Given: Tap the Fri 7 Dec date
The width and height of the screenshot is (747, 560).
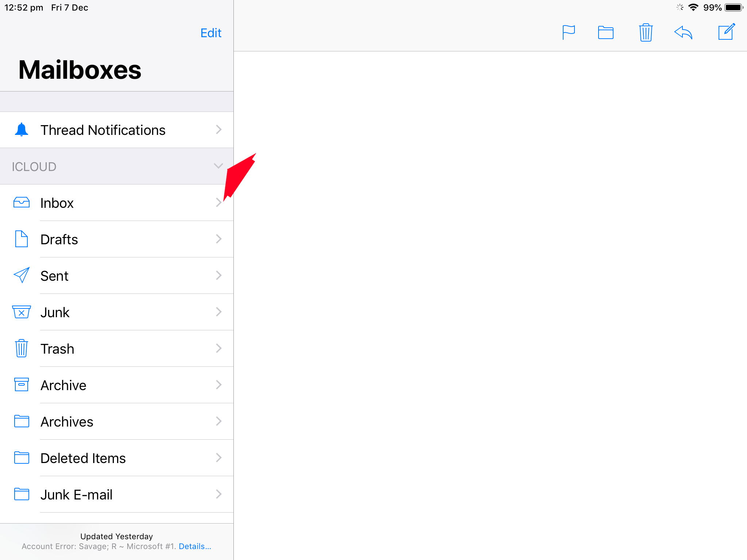Looking at the screenshot, I should point(70,8).
